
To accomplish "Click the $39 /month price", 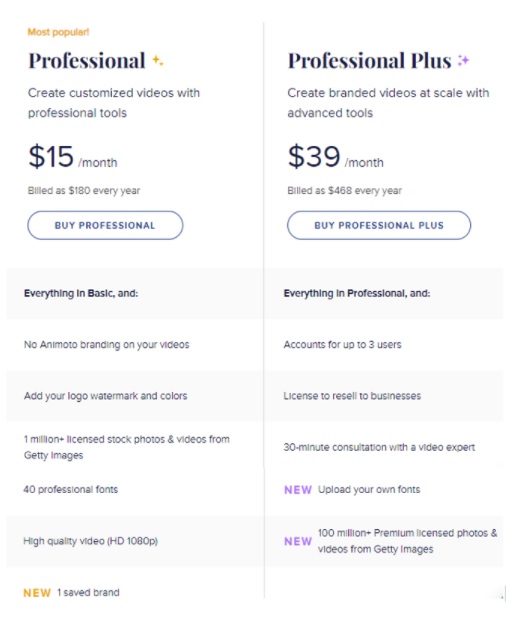I will coord(336,156).
